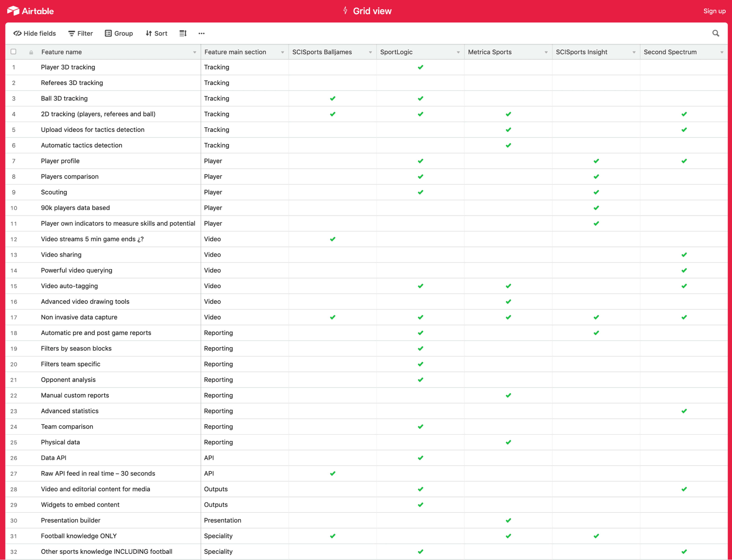The image size is (732, 560).
Task: Toggle SCISports Balljames check for Raw API feed row
Action: pos(332,474)
